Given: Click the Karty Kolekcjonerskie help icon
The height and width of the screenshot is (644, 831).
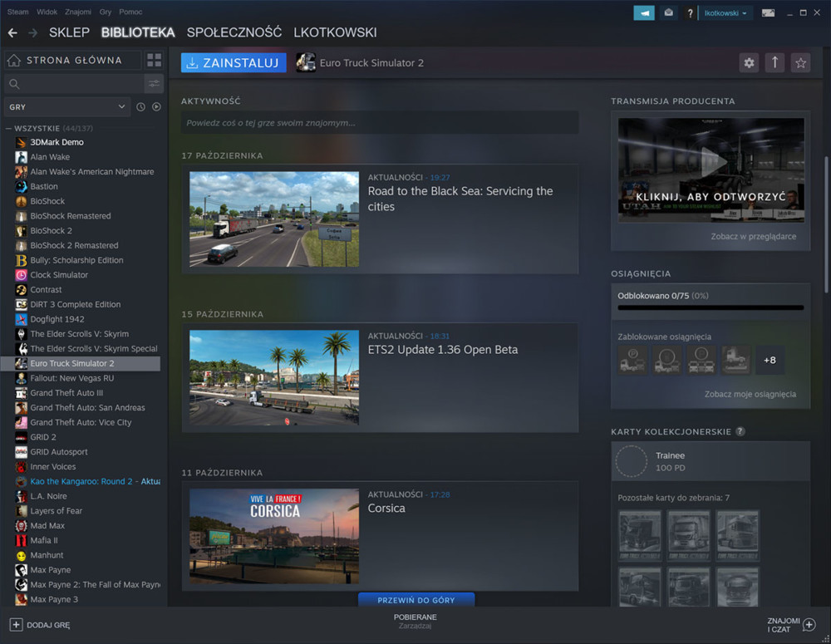Looking at the screenshot, I should pos(740,431).
